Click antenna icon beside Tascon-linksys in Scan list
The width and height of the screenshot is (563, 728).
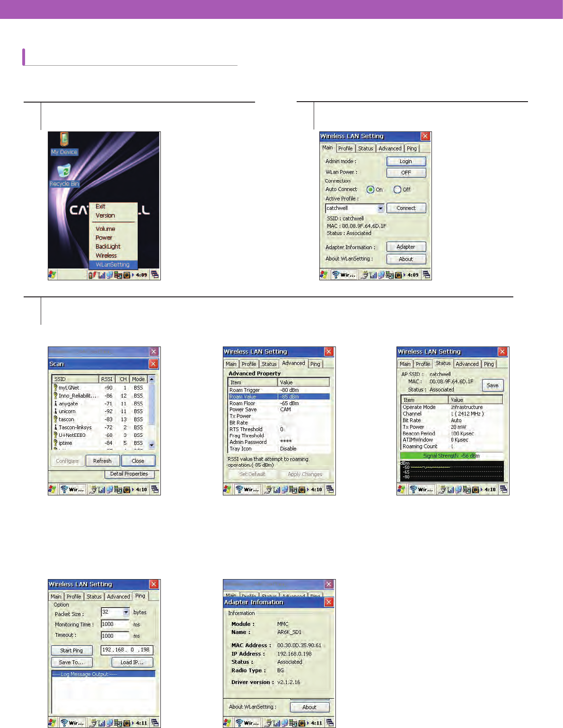click(55, 427)
